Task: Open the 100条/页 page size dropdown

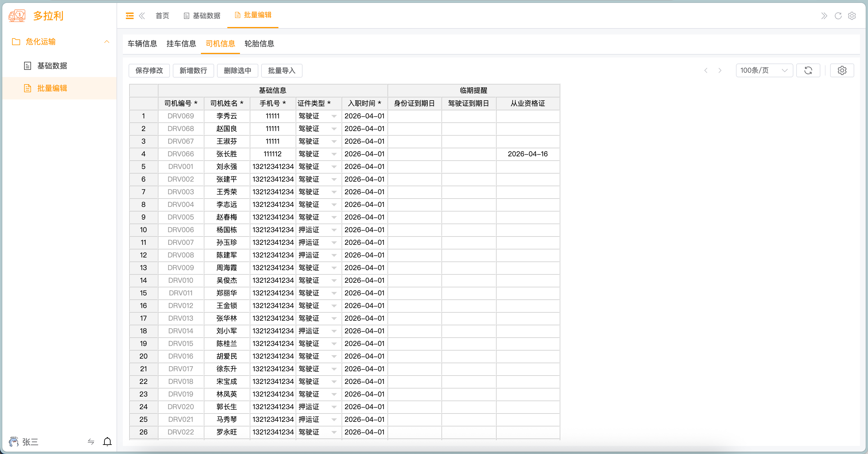Action: (x=764, y=70)
